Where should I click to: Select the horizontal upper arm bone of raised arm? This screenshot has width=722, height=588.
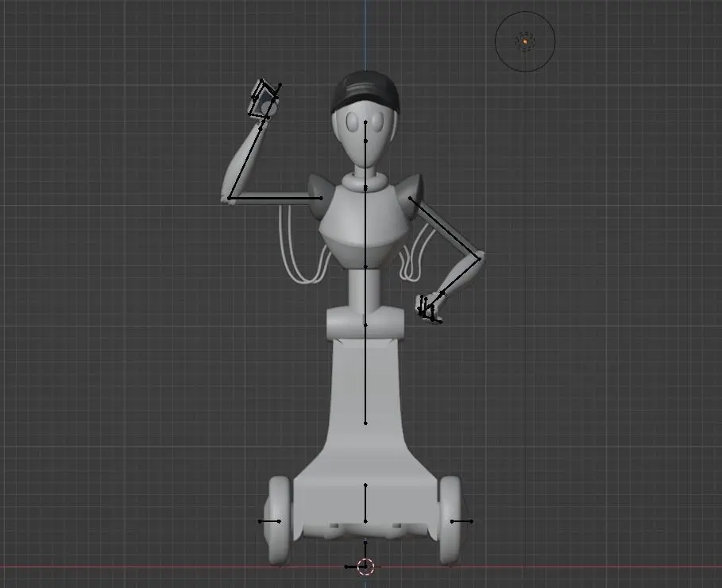click(275, 198)
